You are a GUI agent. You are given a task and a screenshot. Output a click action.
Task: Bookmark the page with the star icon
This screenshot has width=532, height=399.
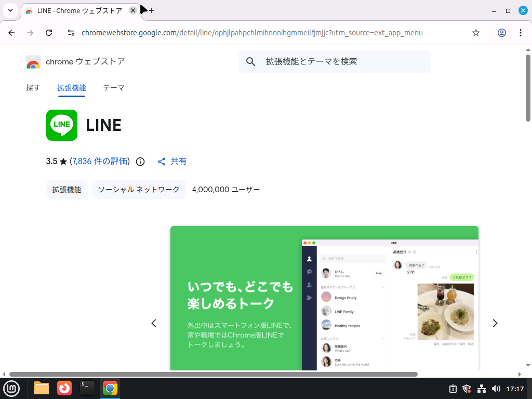(475, 32)
